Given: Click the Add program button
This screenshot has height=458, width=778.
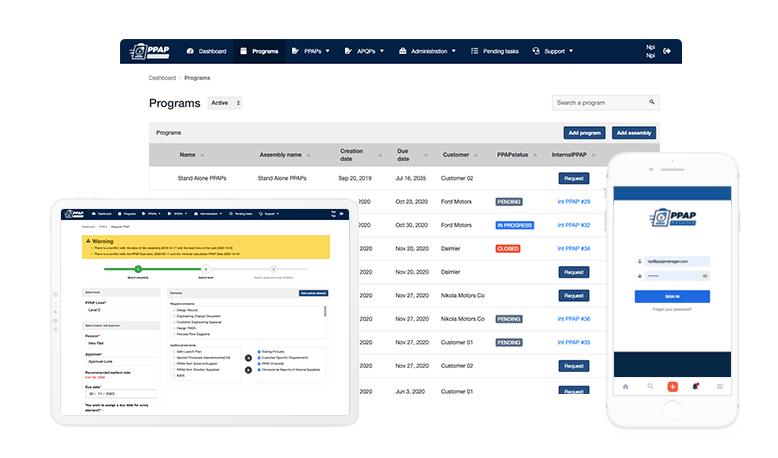Looking at the screenshot, I should pyautogui.click(x=584, y=133).
